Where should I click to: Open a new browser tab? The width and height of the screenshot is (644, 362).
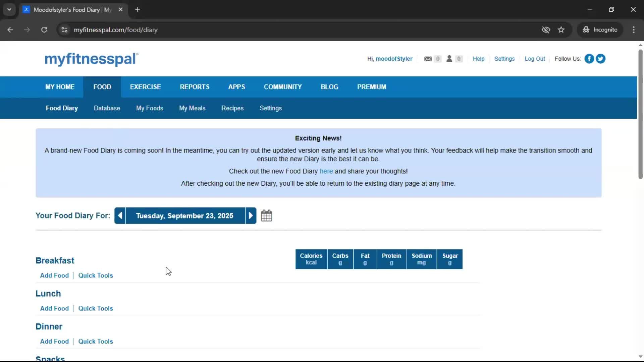point(138,10)
